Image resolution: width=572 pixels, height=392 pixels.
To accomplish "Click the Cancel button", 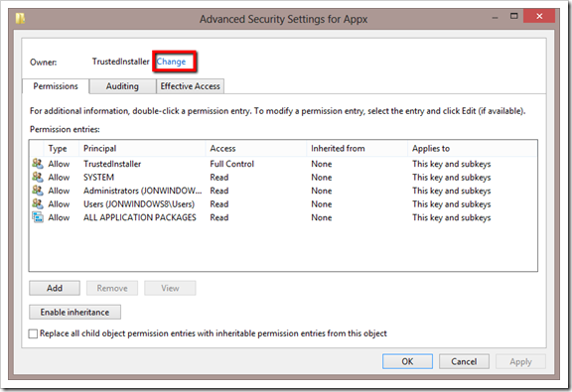I will click(x=464, y=361).
